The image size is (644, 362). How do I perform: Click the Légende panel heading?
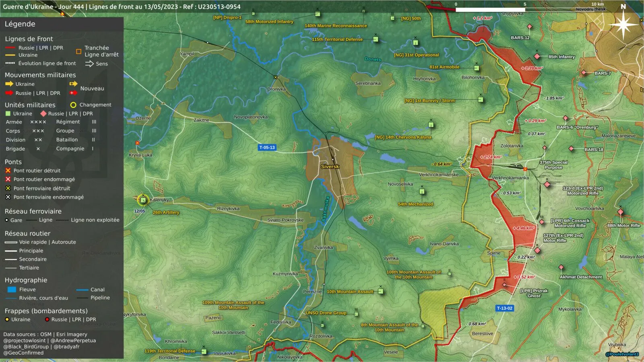pyautogui.click(x=20, y=24)
